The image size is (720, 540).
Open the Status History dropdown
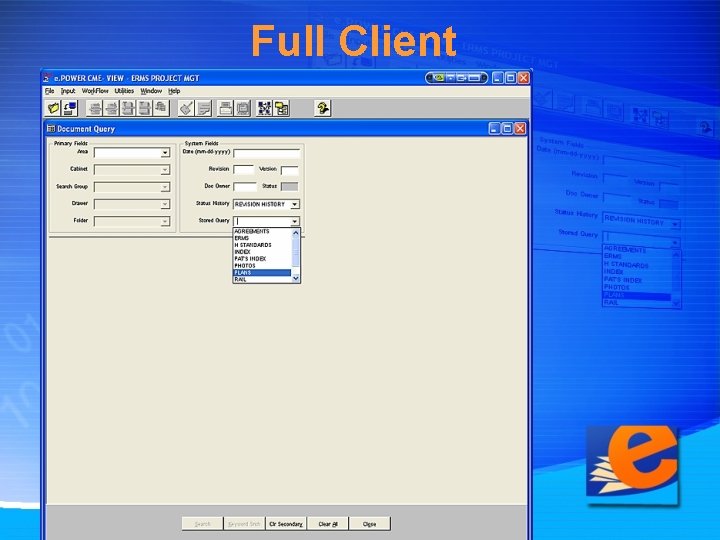coord(295,204)
